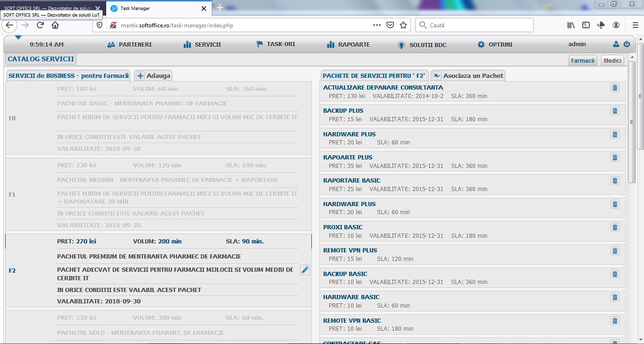This screenshot has height=344, width=644.
Task: Open the OPTIUNI settings menu
Action: click(x=495, y=45)
